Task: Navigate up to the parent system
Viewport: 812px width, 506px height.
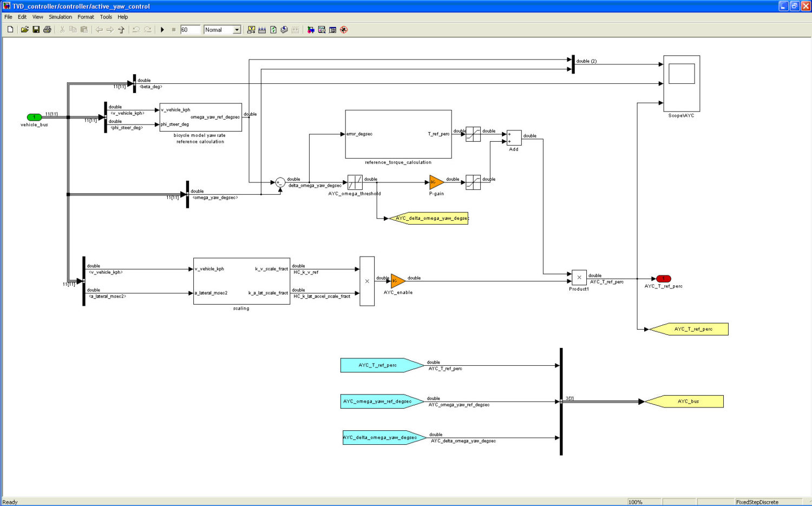Action: pyautogui.click(x=120, y=30)
